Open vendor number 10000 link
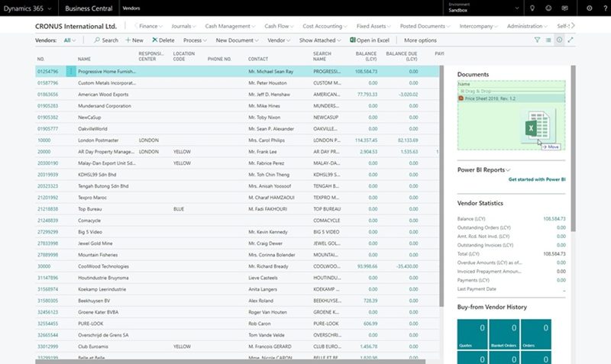 [x=44, y=140]
